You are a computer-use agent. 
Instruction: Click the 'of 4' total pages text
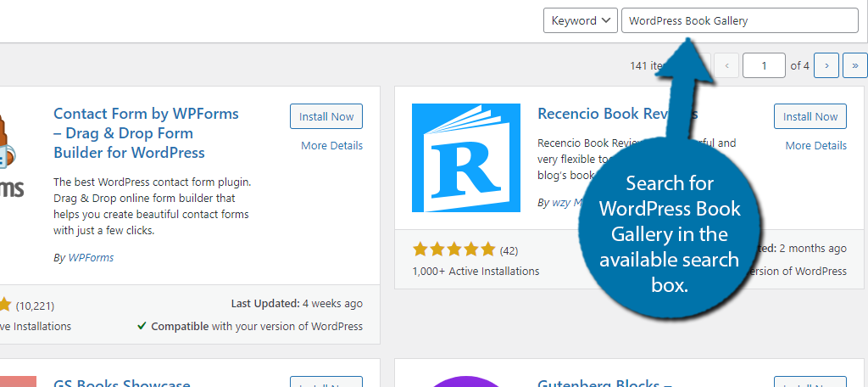point(800,65)
